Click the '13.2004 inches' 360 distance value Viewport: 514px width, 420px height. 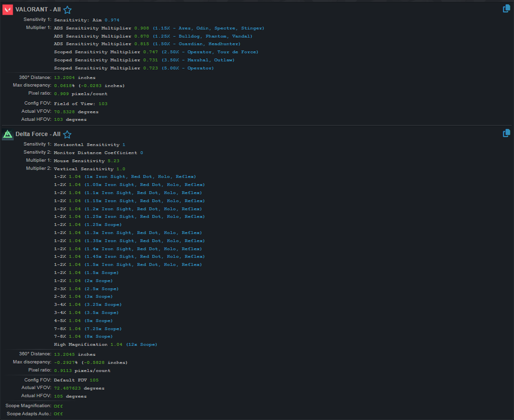[75, 78]
